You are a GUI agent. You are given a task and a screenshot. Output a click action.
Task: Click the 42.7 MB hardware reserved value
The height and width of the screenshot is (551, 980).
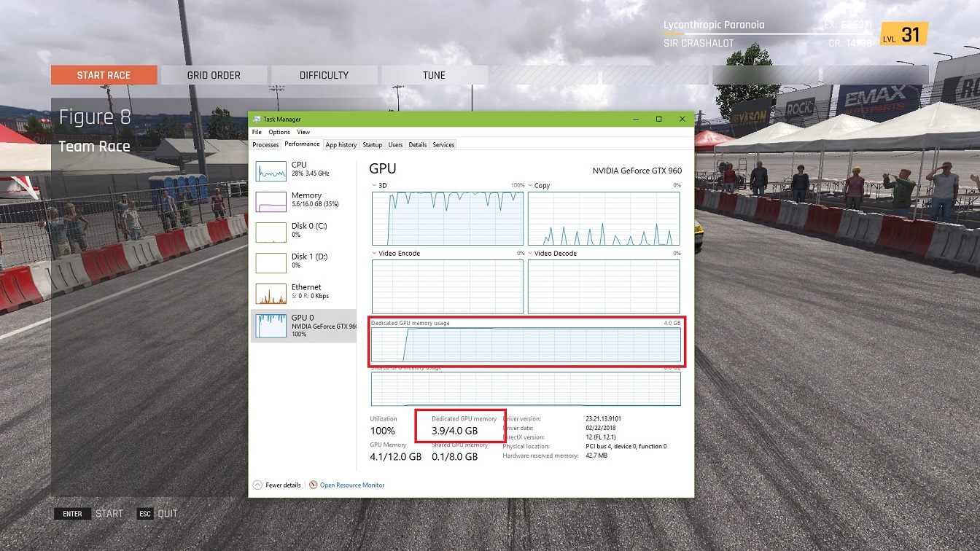(x=596, y=456)
